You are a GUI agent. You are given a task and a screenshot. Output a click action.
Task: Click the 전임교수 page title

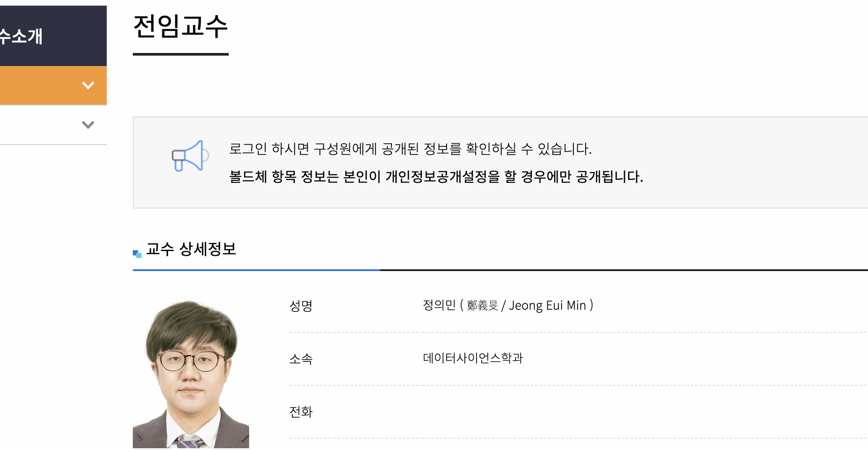coord(181,26)
